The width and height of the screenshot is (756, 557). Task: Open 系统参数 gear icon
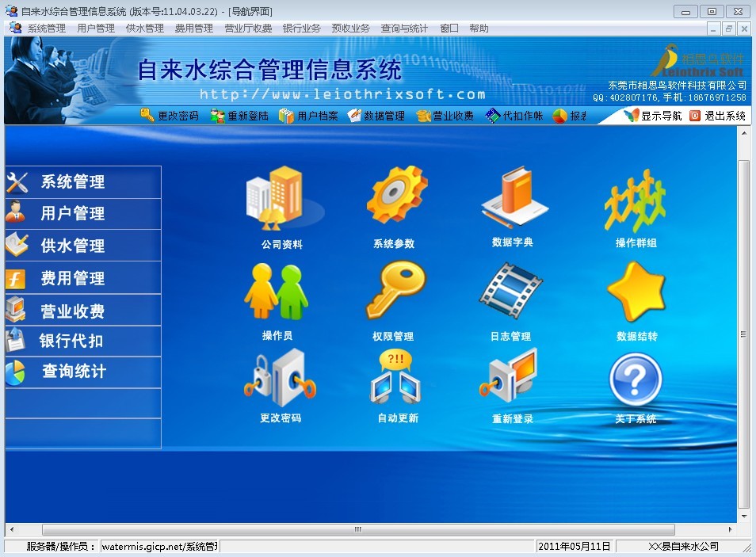pos(395,198)
